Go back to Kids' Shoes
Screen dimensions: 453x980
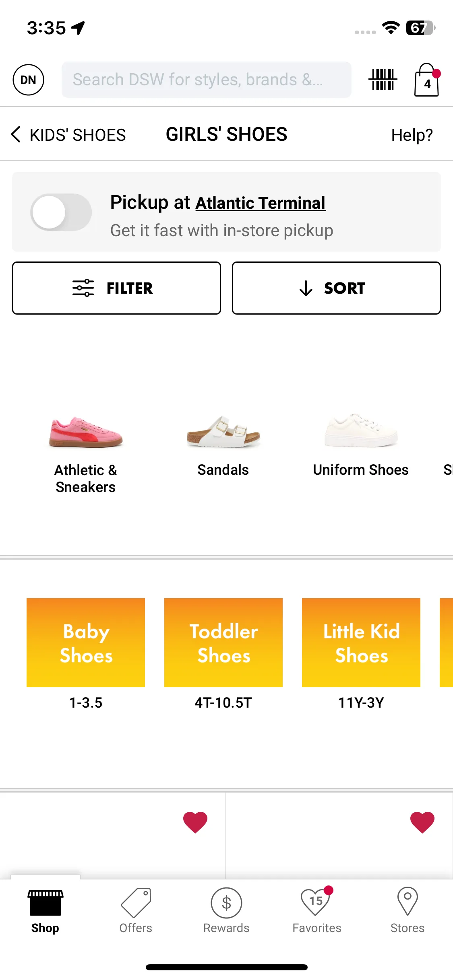68,134
